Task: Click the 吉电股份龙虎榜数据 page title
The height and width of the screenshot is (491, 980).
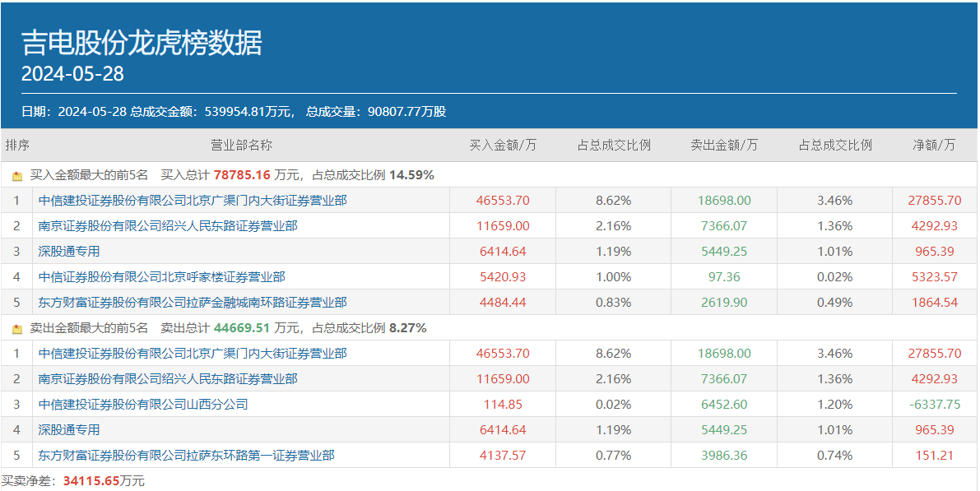Action: point(142,43)
